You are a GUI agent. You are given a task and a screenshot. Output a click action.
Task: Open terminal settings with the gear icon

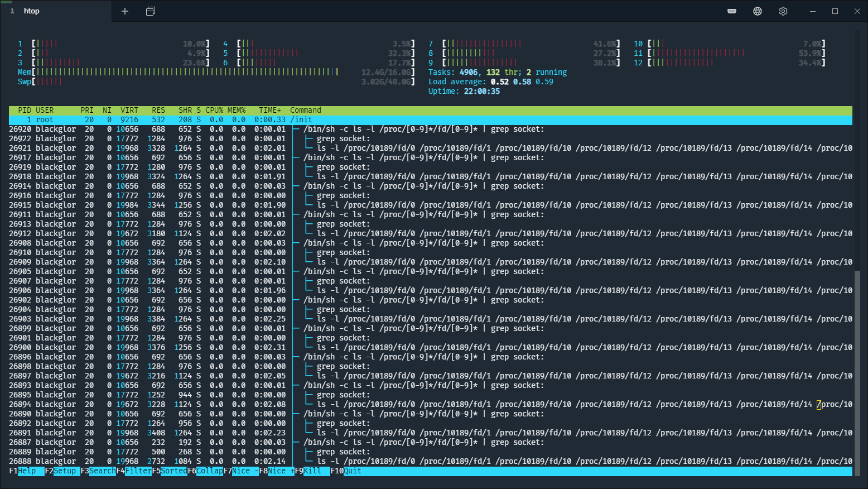[x=783, y=11]
